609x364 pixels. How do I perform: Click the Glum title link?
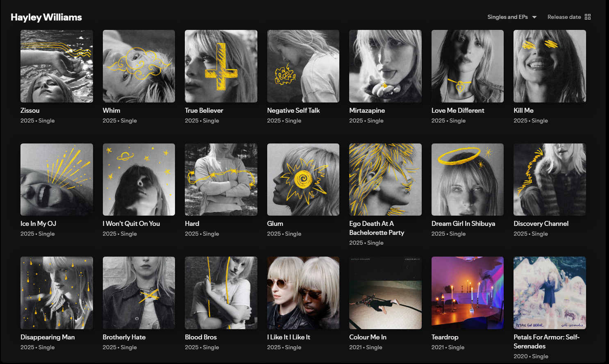tap(275, 223)
